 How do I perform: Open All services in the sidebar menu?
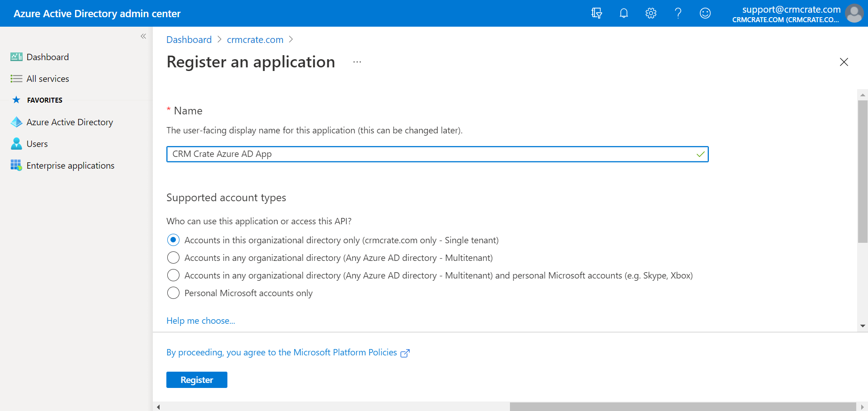48,79
